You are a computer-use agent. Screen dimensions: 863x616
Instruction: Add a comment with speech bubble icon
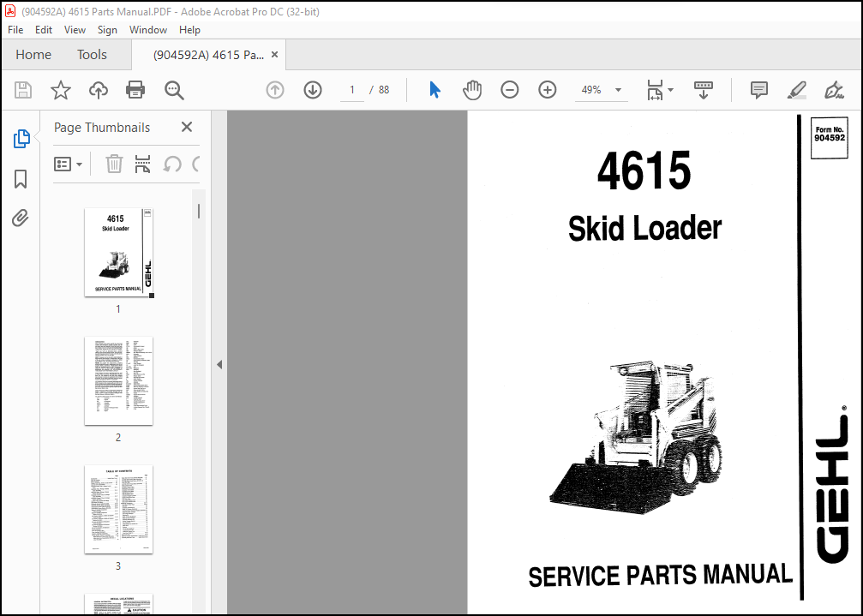(x=759, y=90)
